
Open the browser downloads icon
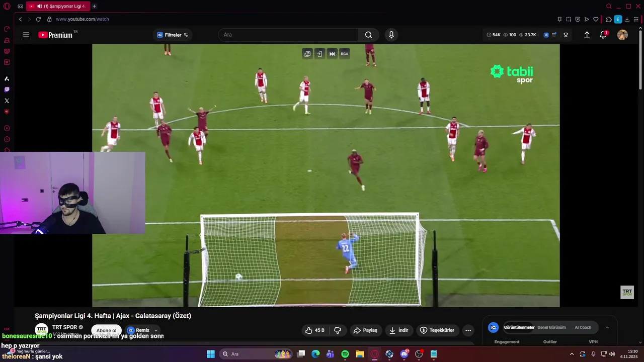point(627,19)
